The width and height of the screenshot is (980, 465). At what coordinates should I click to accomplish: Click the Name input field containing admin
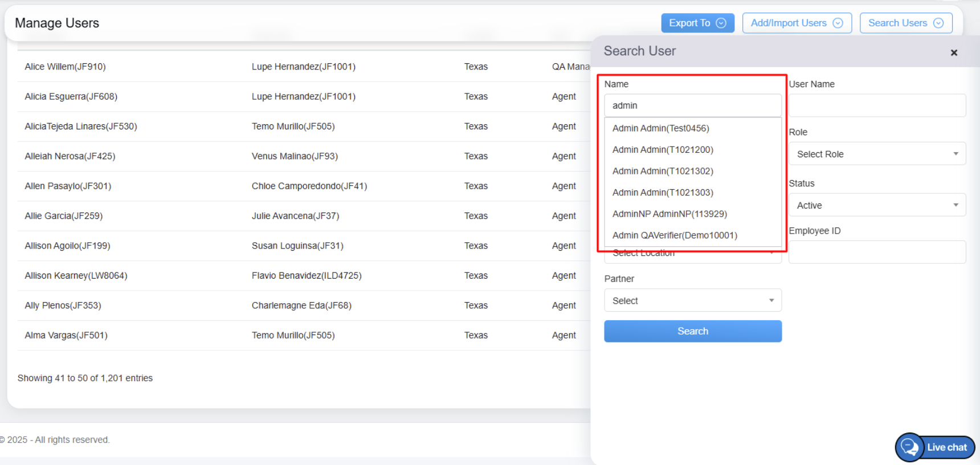(x=692, y=105)
